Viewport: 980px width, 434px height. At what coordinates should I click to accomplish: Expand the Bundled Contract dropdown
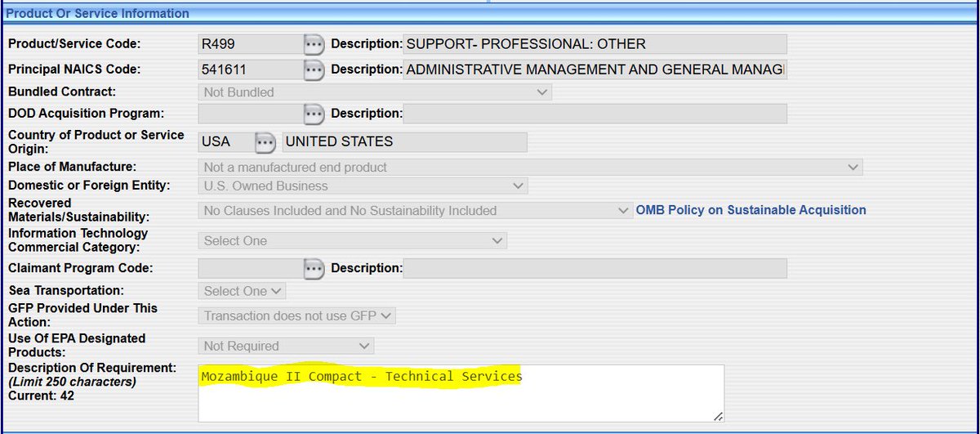[375, 92]
